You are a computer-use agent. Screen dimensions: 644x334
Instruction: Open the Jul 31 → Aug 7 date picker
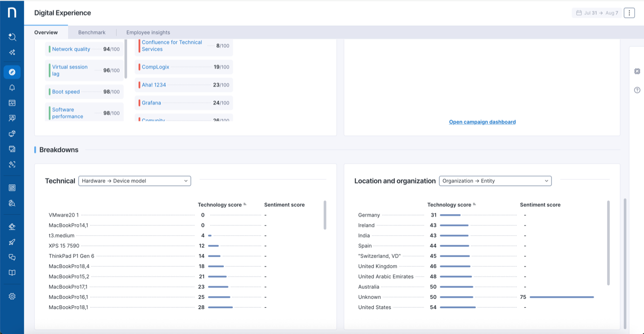coord(597,13)
